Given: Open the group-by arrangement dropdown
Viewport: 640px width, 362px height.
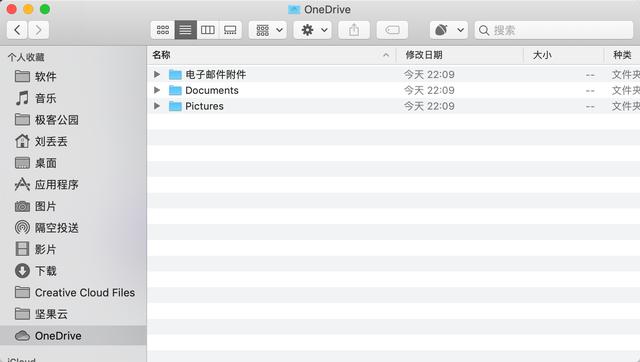Looking at the screenshot, I should [x=268, y=30].
